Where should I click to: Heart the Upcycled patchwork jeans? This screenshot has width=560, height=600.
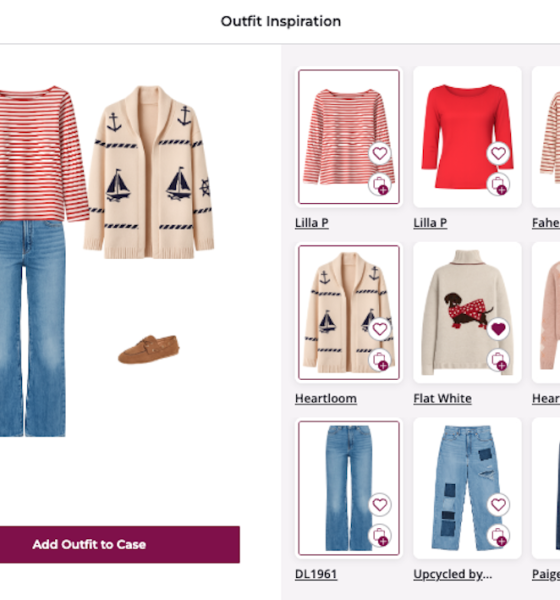498,505
